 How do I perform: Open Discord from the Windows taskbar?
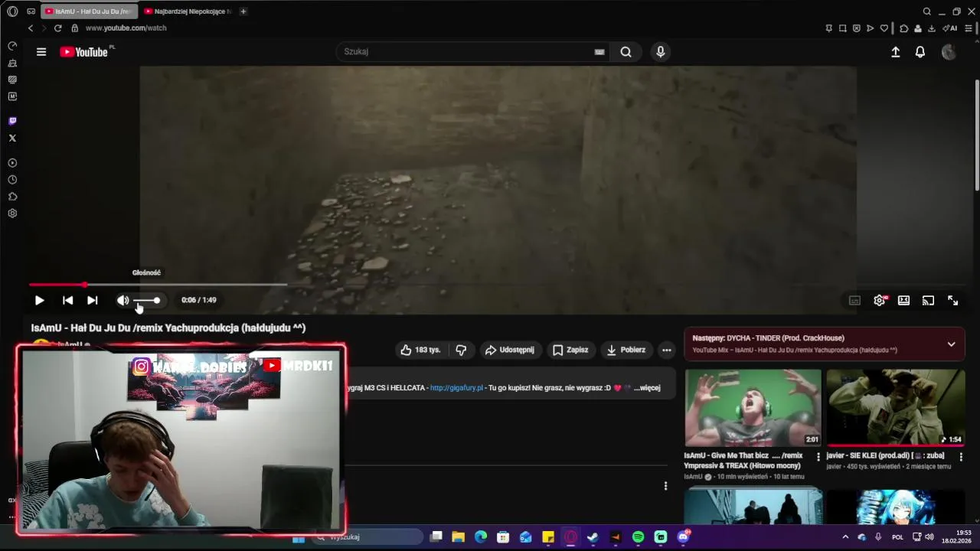[x=684, y=537]
